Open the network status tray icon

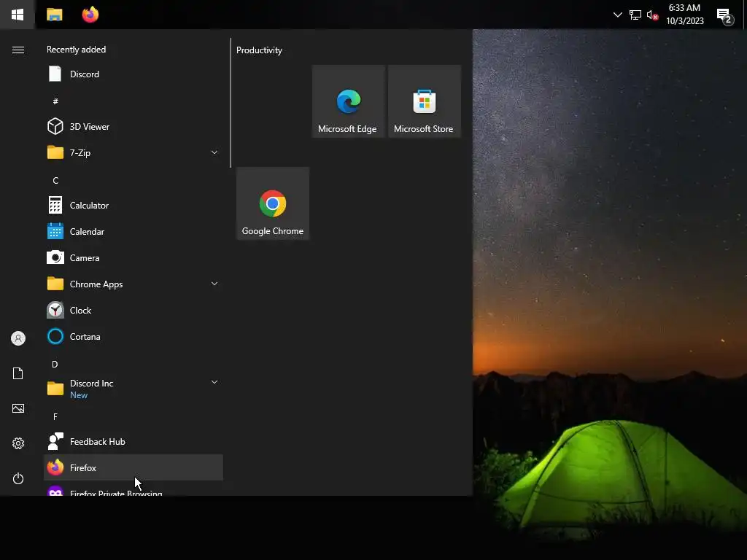pyautogui.click(x=635, y=15)
